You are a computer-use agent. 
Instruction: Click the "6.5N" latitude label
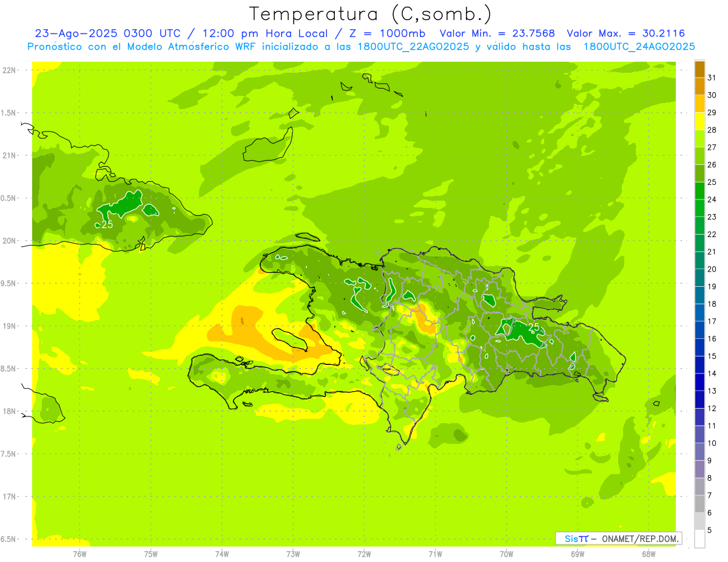pyautogui.click(x=8, y=540)
